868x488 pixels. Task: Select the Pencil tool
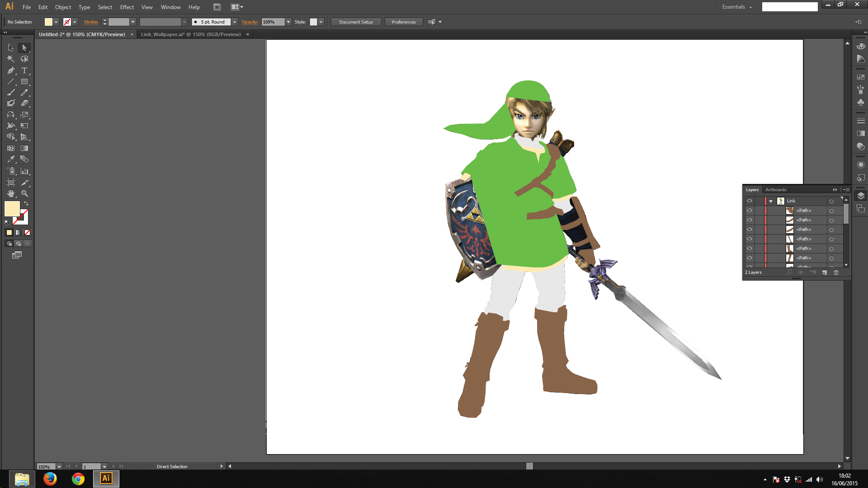tap(24, 93)
